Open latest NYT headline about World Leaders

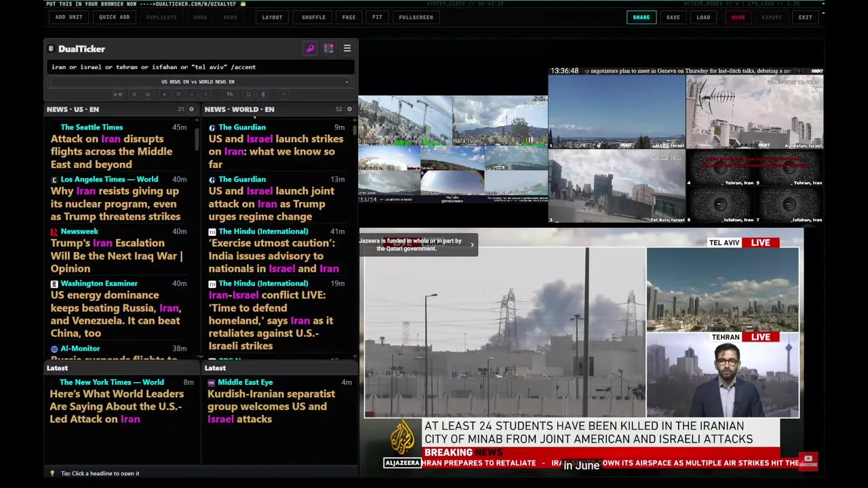point(117,407)
